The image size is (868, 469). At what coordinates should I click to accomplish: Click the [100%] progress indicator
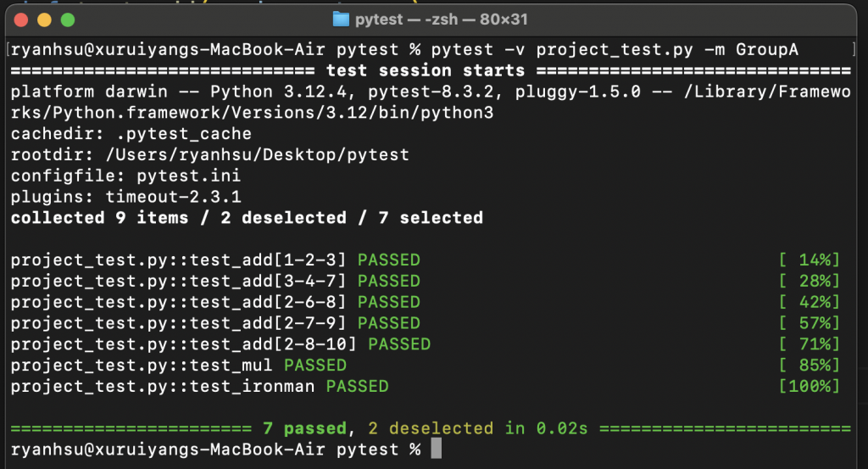tap(809, 386)
